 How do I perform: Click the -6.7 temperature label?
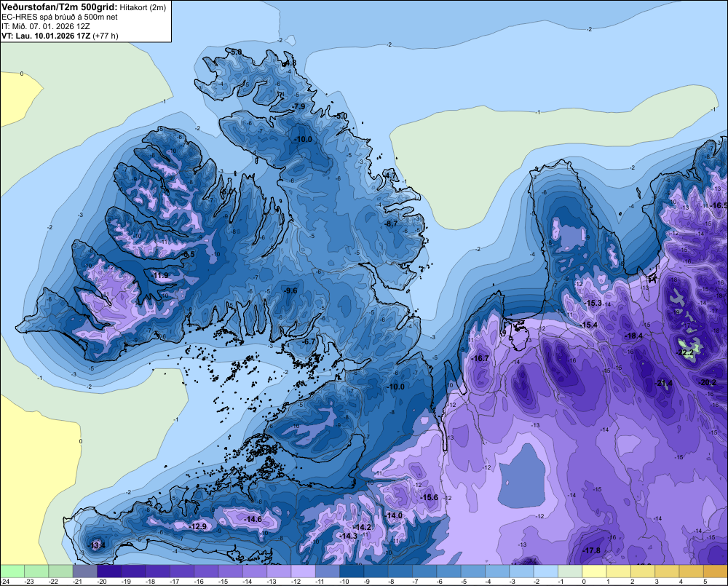(309, 341)
